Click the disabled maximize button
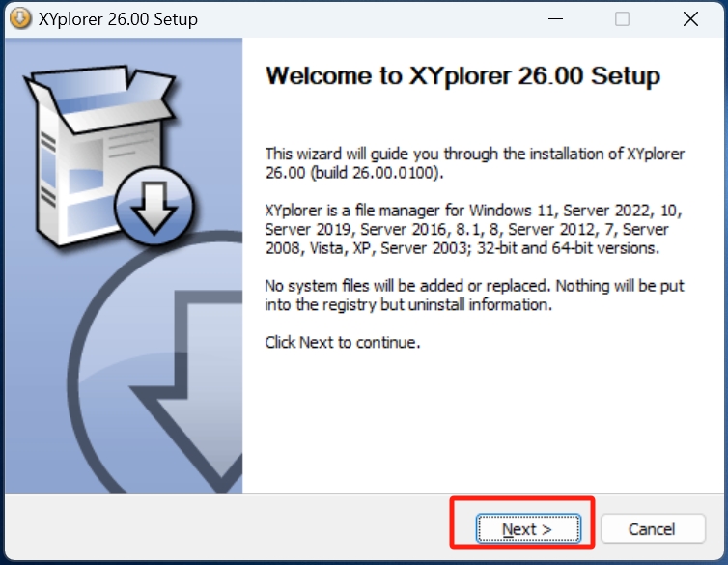This screenshot has width=728, height=565. (x=622, y=18)
